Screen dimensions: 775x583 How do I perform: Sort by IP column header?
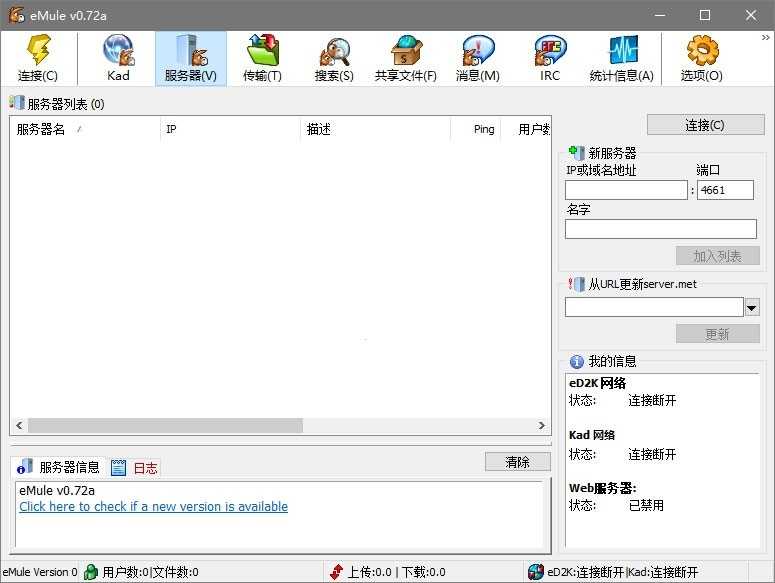pos(230,129)
